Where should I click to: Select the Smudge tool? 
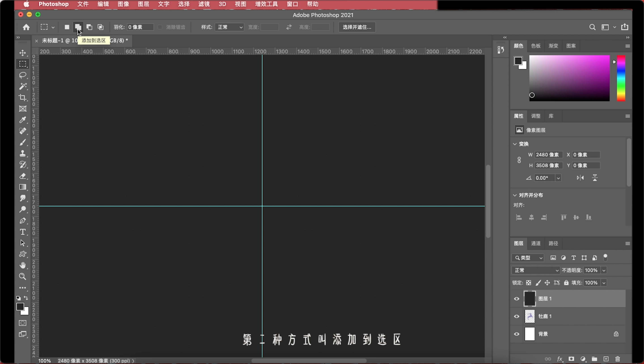[x=23, y=198]
